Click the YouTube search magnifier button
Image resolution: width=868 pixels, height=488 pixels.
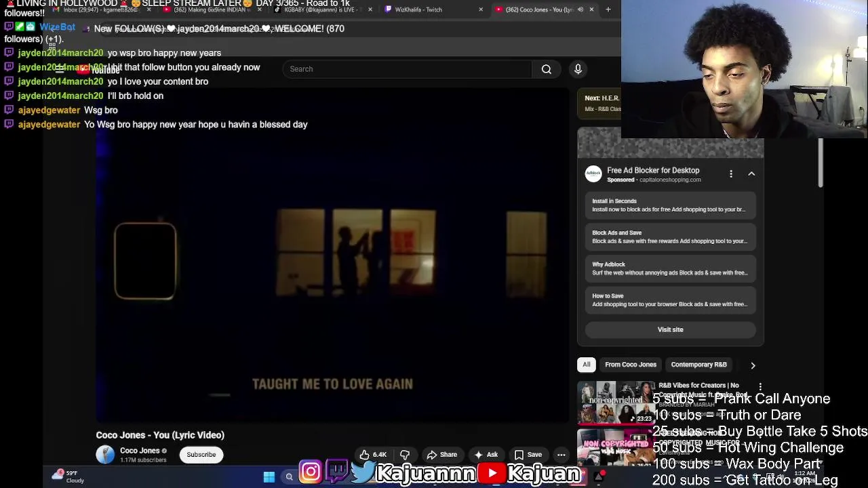click(x=546, y=69)
